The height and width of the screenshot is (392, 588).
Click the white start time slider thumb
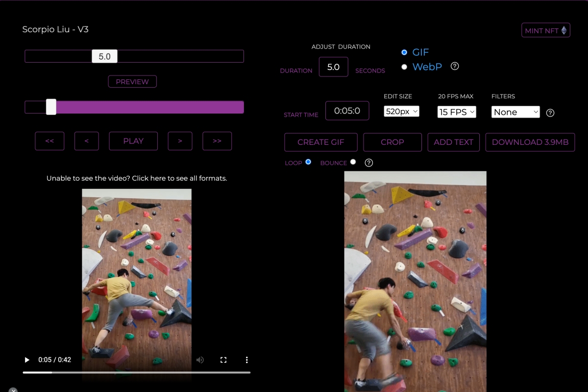51,107
